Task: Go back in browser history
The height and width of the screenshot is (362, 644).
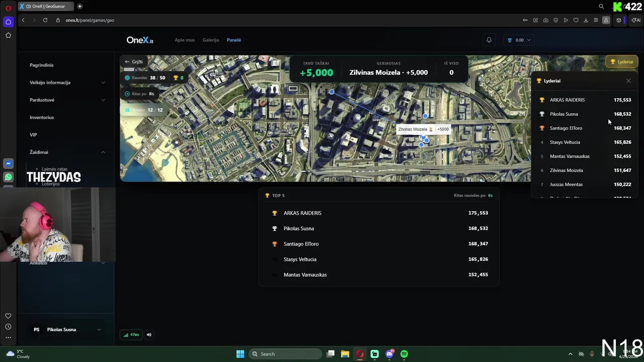Action: pos(23,20)
